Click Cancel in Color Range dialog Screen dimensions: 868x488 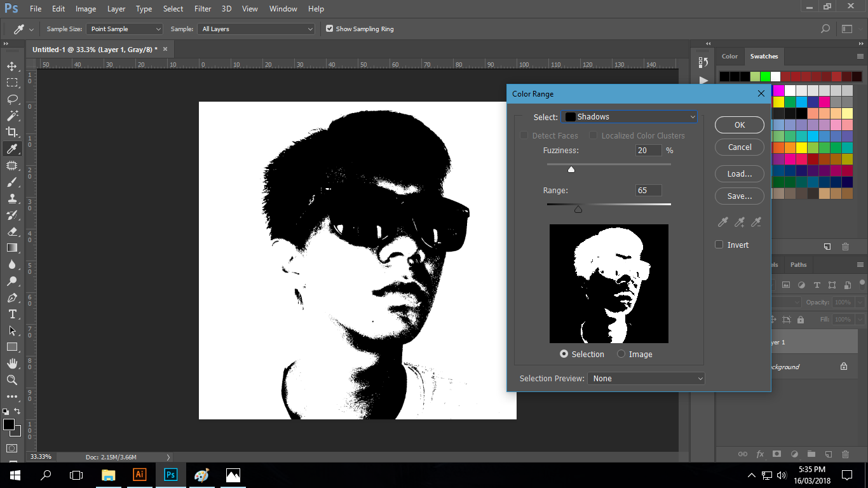[740, 147]
